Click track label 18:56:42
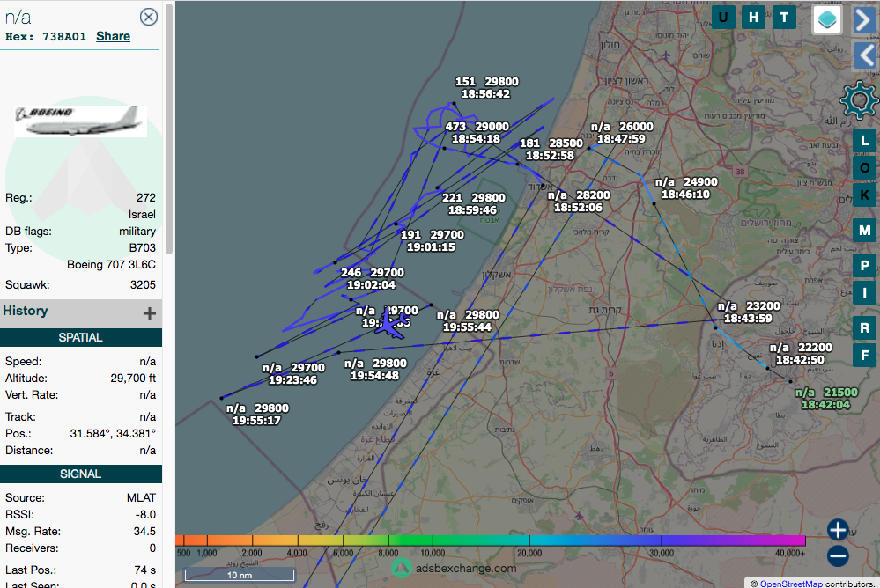This screenshot has height=588, width=880. tap(486, 94)
